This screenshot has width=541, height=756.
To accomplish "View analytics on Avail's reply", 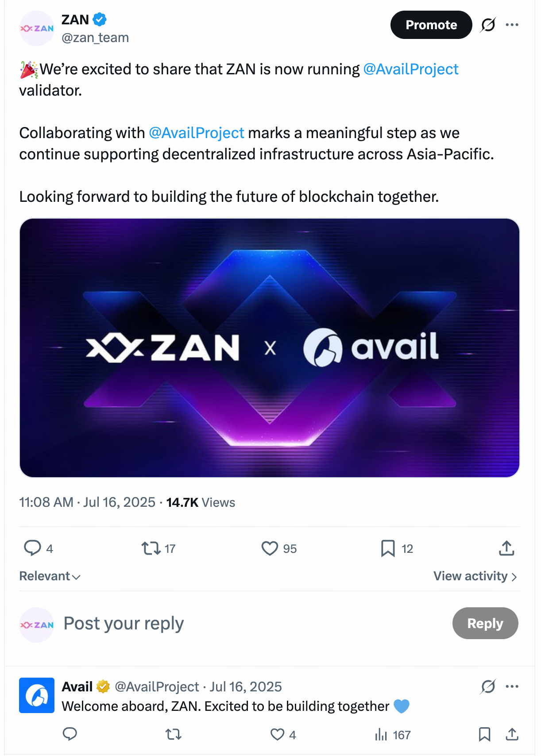I will (x=381, y=735).
